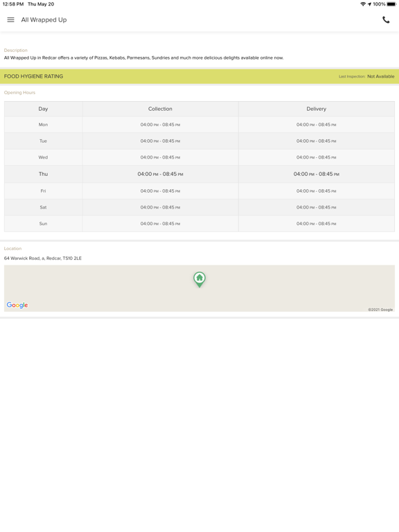Click Saturday delivery hours cell
399x532 pixels.
[316, 207]
